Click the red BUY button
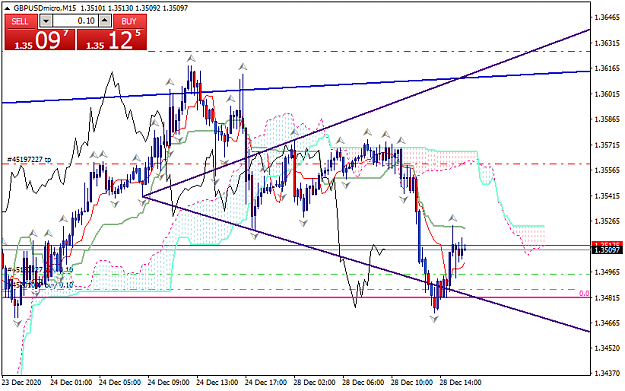Image resolution: width=625 pixels, height=391 pixels. coord(130,21)
